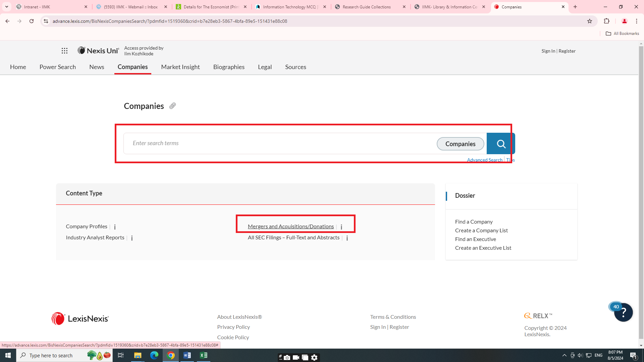The width and height of the screenshot is (644, 362).
Task: Click info icon beside Mergers and Acquisitions/Donations
Action: pos(341,227)
